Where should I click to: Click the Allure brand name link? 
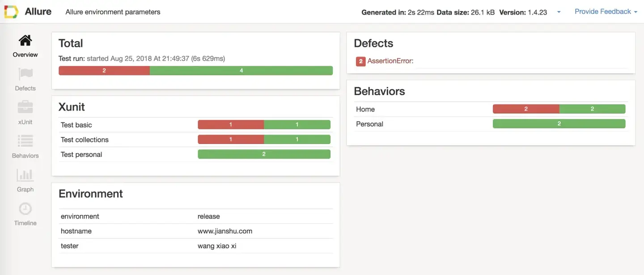point(38,12)
